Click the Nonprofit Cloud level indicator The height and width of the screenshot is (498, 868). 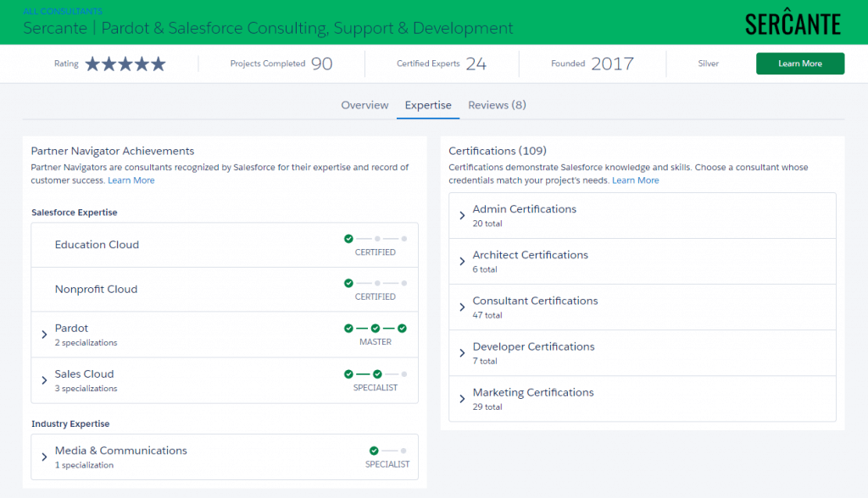point(376,283)
